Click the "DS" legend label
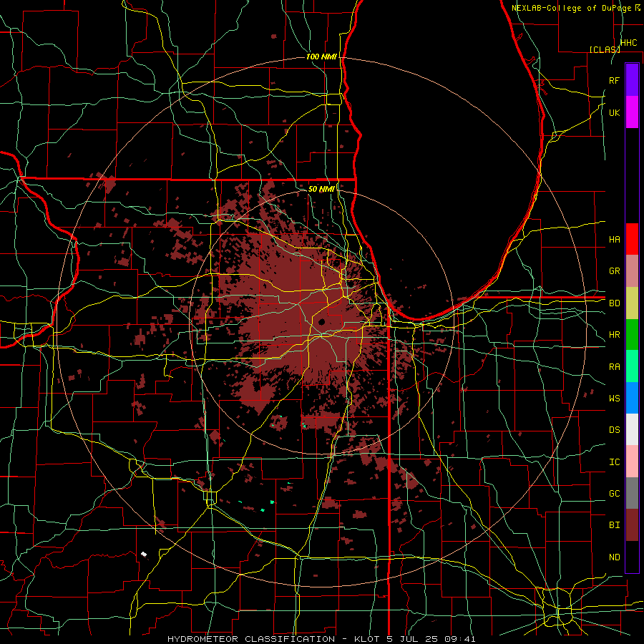 (x=614, y=430)
